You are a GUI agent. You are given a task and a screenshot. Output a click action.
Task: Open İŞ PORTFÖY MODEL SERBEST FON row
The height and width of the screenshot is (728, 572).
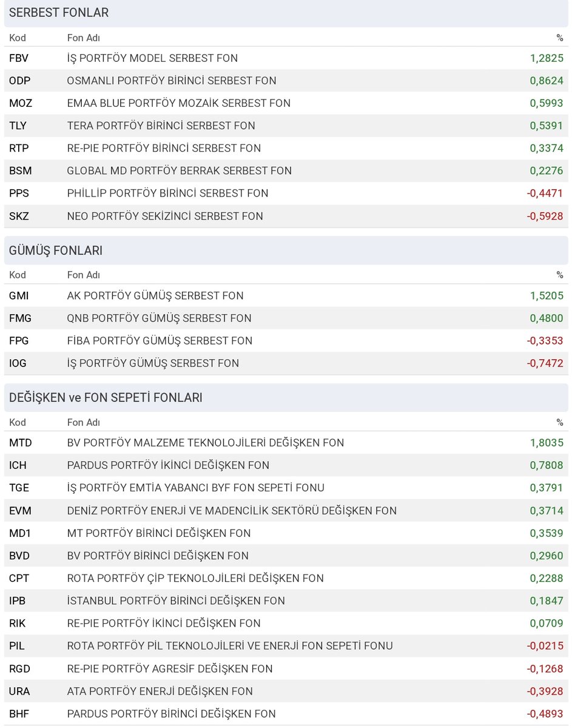286,58
